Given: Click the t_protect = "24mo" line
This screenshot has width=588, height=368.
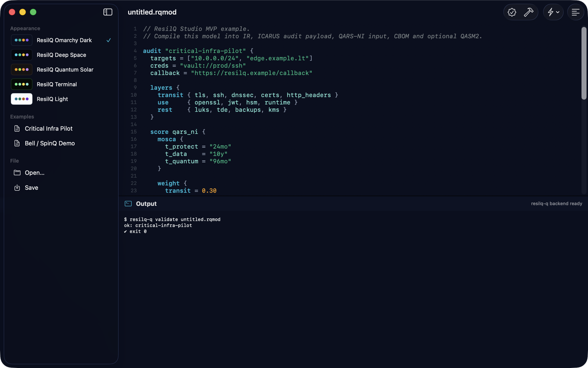Looking at the screenshot, I should click(198, 146).
